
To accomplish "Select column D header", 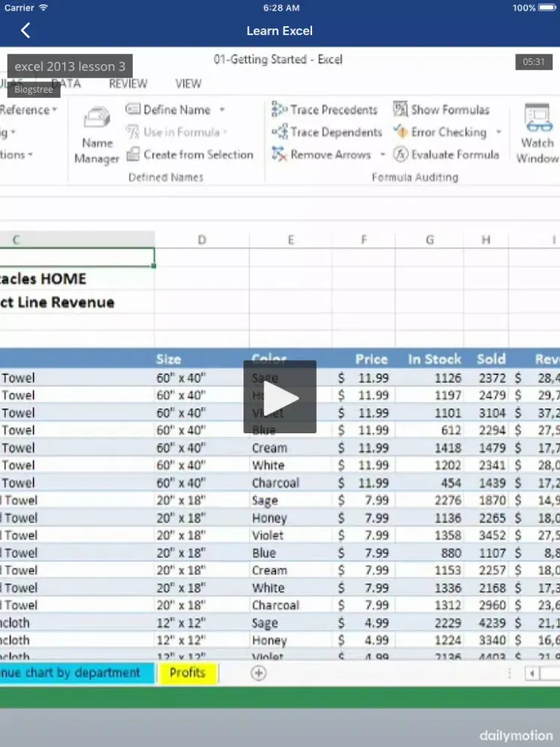I will coord(202,240).
